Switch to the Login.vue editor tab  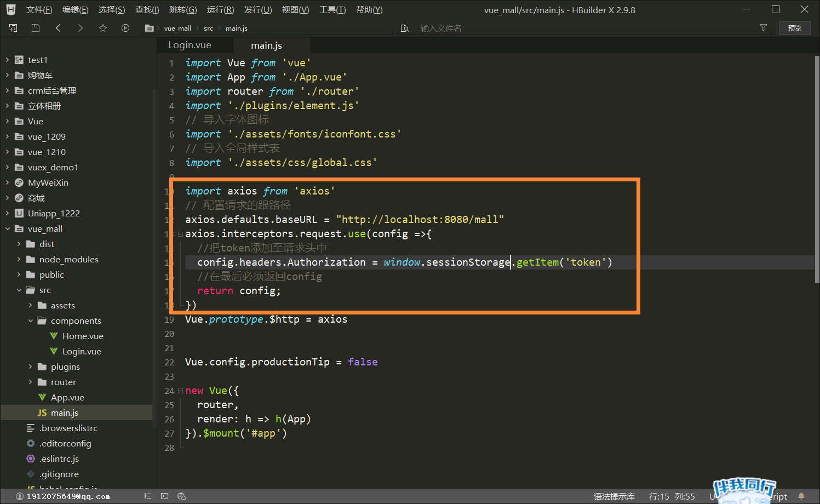[190, 45]
